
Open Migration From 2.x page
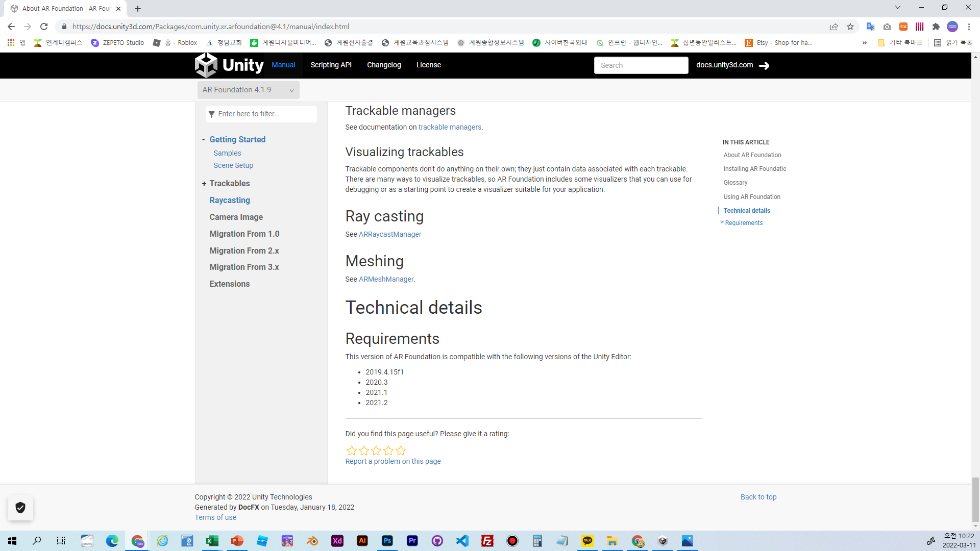244,251
